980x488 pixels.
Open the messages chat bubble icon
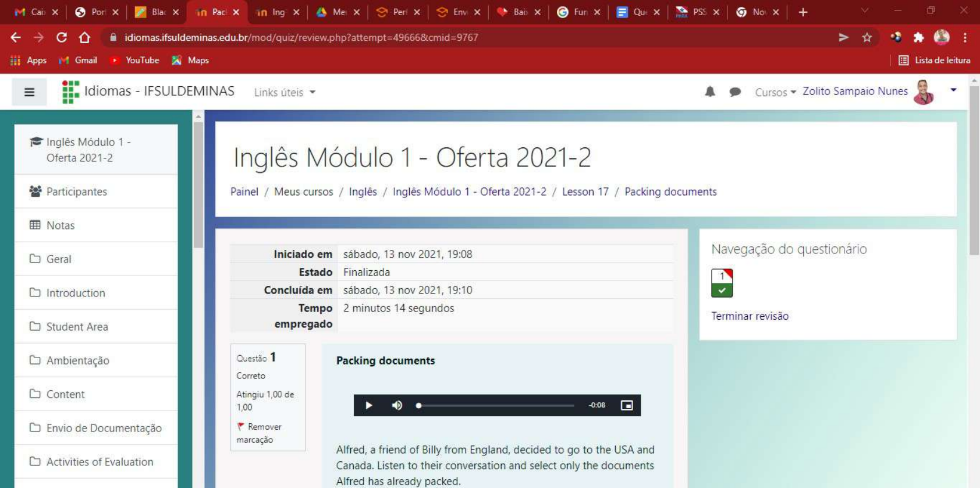[x=735, y=92]
